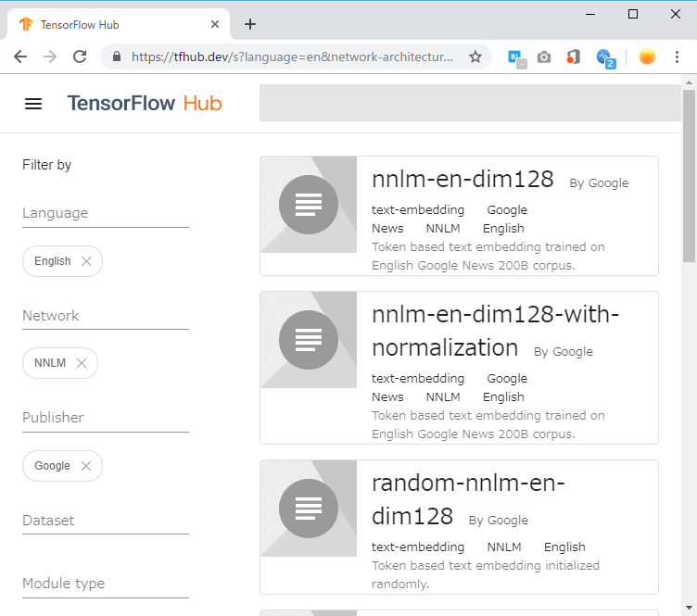Screen dimensions: 697x616
Task: Select the TensorFlow Hub browser tab
Action: tap(119, 24)
